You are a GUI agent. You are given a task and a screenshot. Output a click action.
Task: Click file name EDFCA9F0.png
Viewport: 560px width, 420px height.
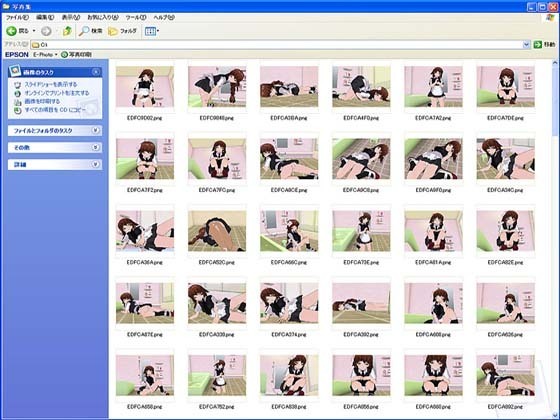point(433,190)
